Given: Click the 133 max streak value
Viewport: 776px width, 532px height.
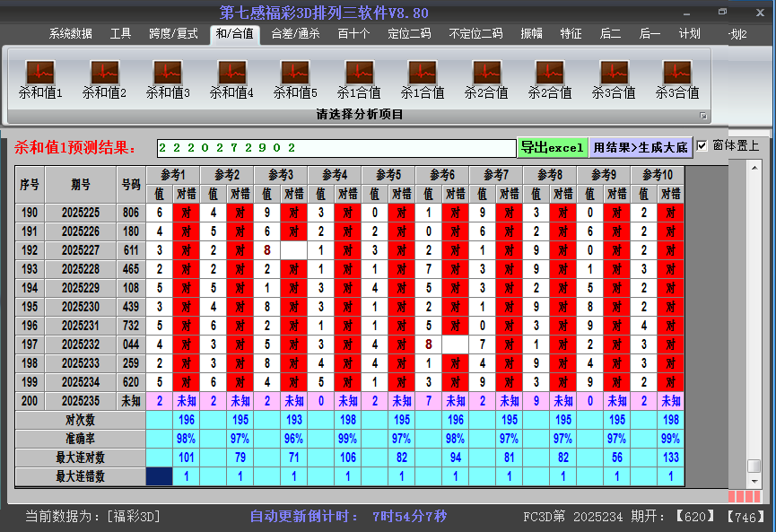Looking at the screenshot, I should (671, 458).
